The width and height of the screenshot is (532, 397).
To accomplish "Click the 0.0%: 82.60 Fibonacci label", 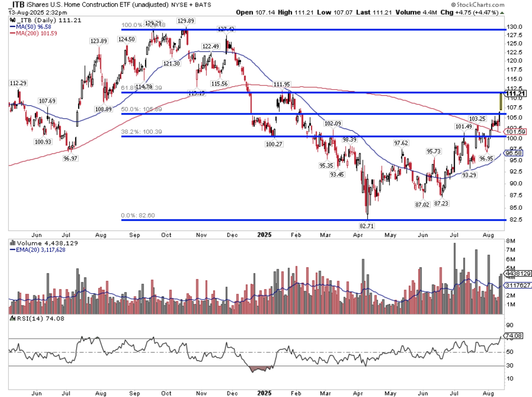I will click(138, 215).
